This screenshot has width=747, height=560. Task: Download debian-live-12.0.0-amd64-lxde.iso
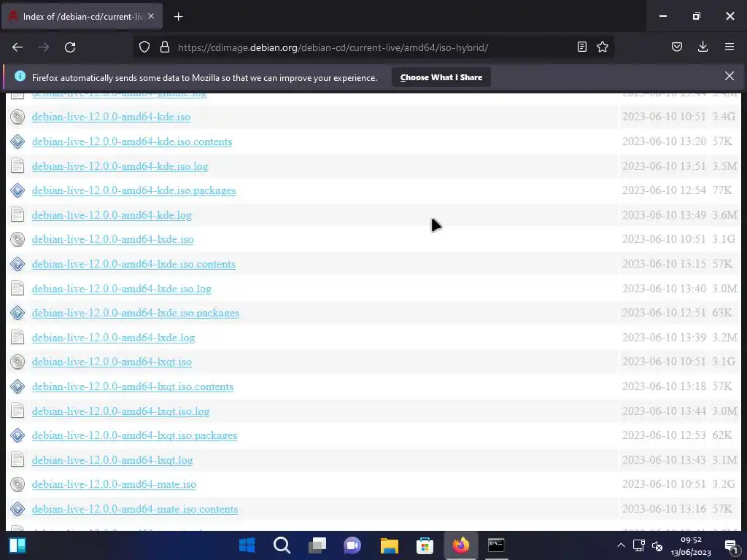pyautogui.click(x=113, y=239)
